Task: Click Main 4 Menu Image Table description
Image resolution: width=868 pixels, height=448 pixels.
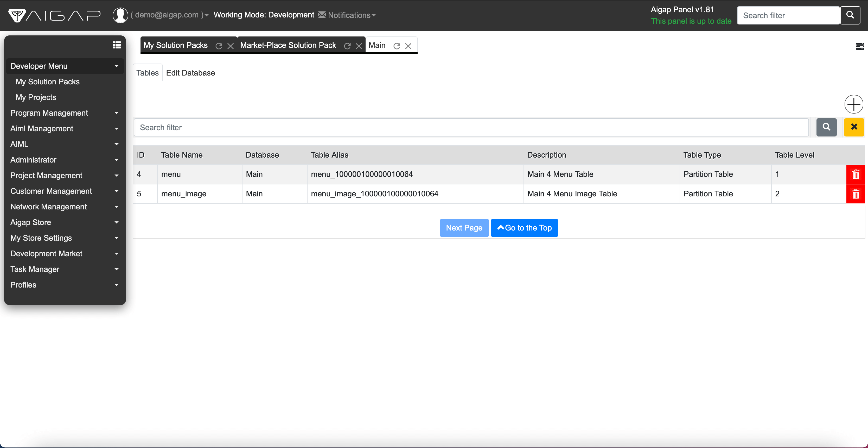Action: click(572, 194)
